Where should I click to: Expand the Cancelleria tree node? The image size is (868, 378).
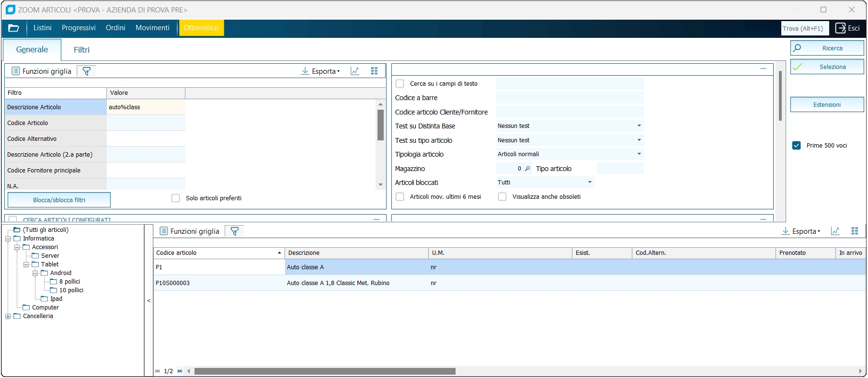click(8, 316)
